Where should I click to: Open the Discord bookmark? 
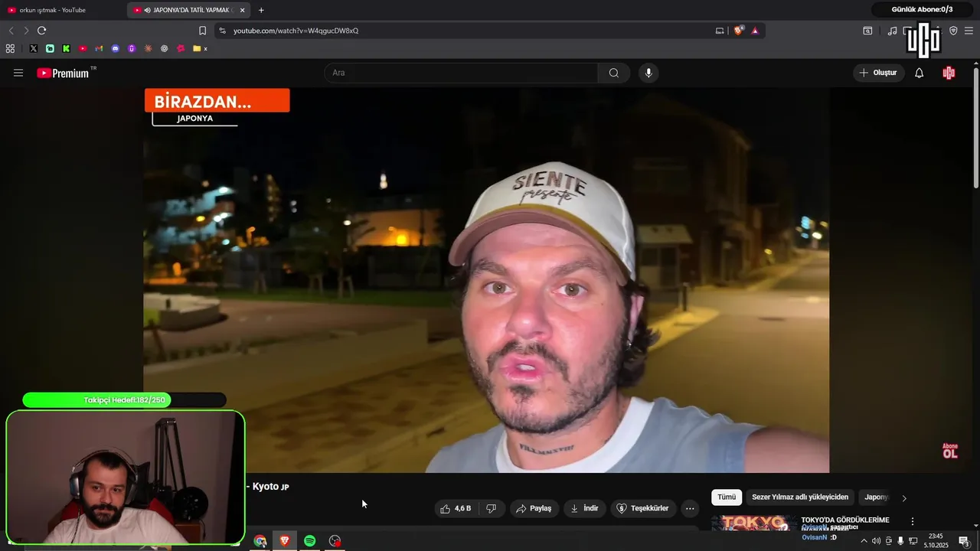[116, 48]
